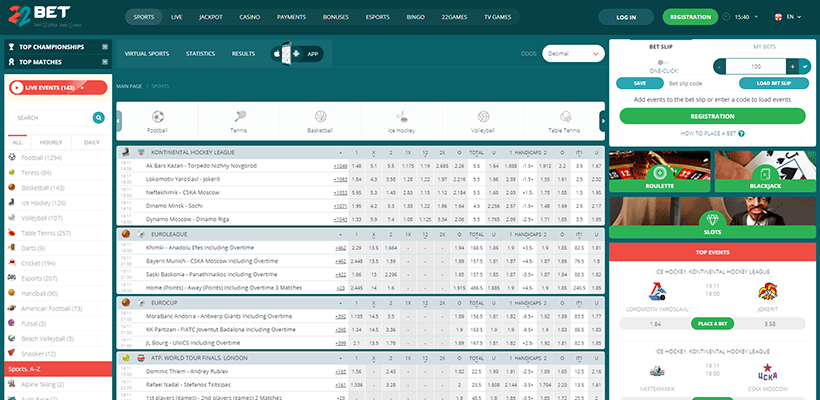Open the Roulette casino tile
820x400 pixels.
[658, 171]
